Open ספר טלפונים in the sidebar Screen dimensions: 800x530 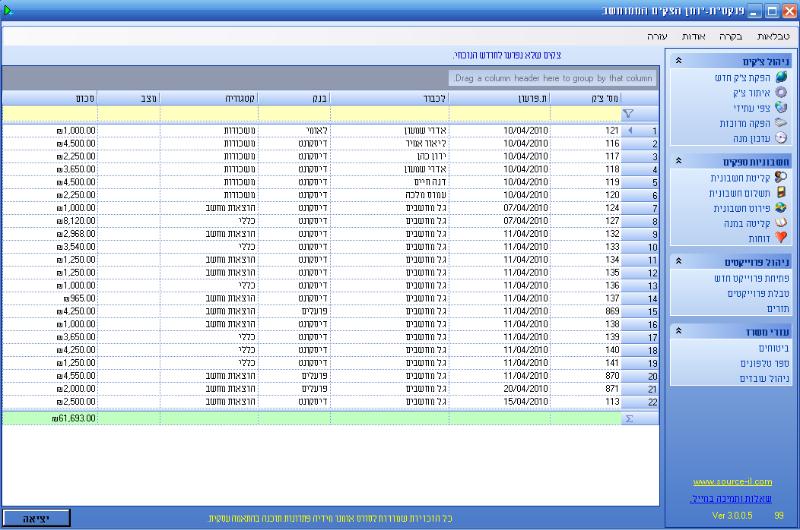(x=764, y=364)
